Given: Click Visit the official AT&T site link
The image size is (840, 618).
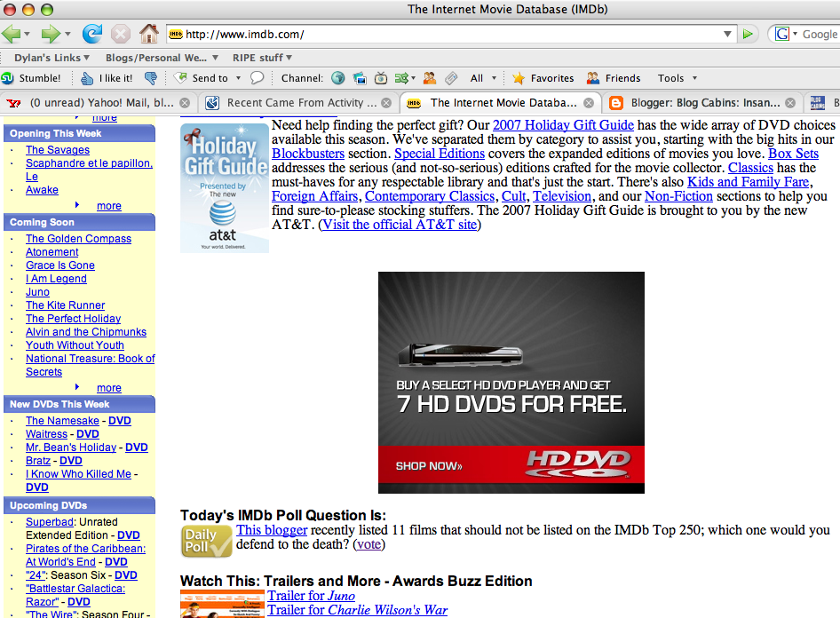Looking at the screenshot, I should point(400,225).
